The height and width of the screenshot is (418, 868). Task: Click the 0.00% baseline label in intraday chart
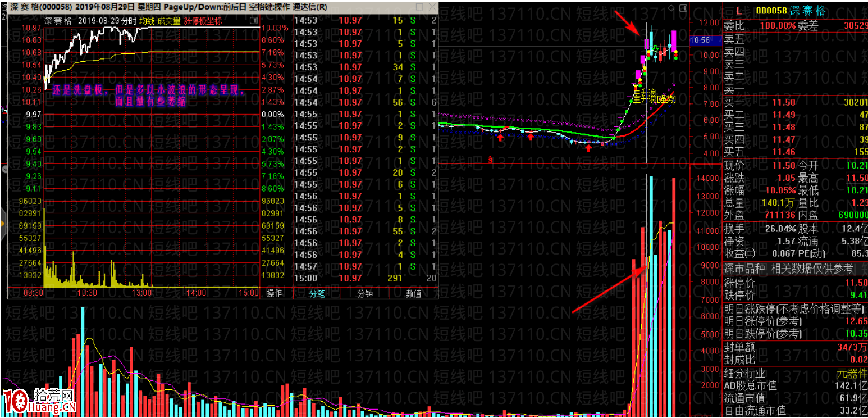[273, 114]
